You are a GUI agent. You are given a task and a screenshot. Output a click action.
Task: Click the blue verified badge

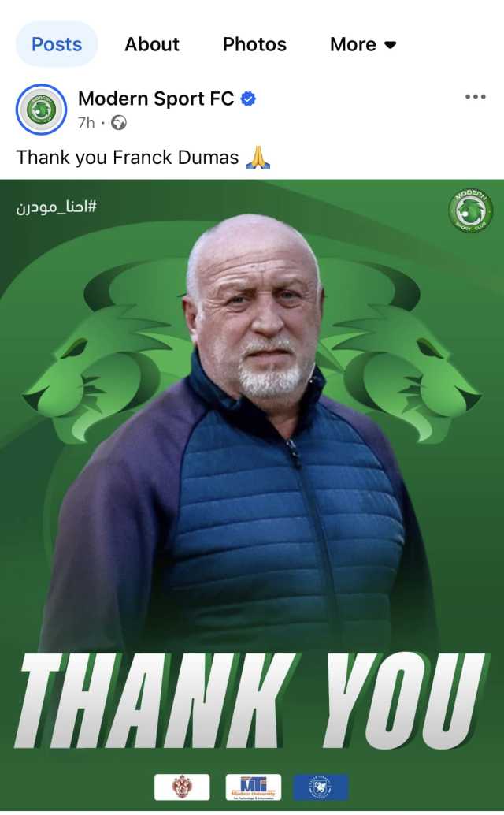click(x=248, y=99)
